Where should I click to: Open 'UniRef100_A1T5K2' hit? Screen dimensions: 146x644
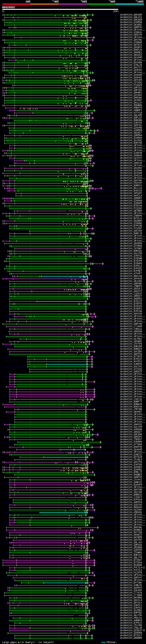coord(131,339)
